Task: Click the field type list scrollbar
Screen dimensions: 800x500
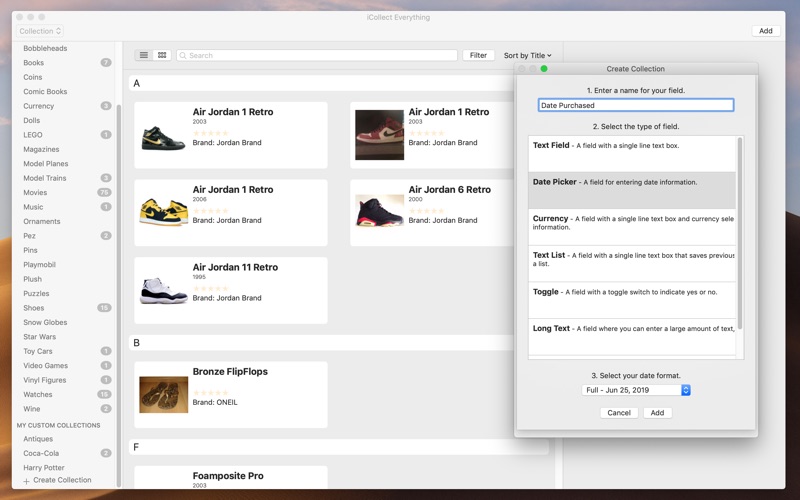Action: tap(740, 233)
